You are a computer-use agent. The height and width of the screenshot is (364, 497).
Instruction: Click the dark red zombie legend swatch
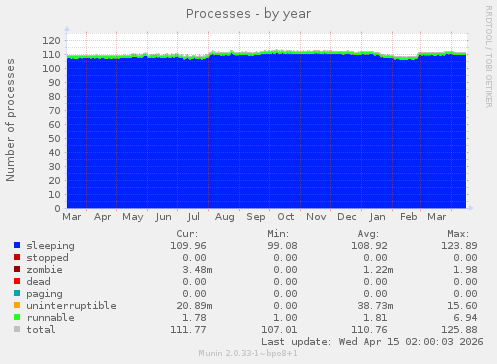17,269
